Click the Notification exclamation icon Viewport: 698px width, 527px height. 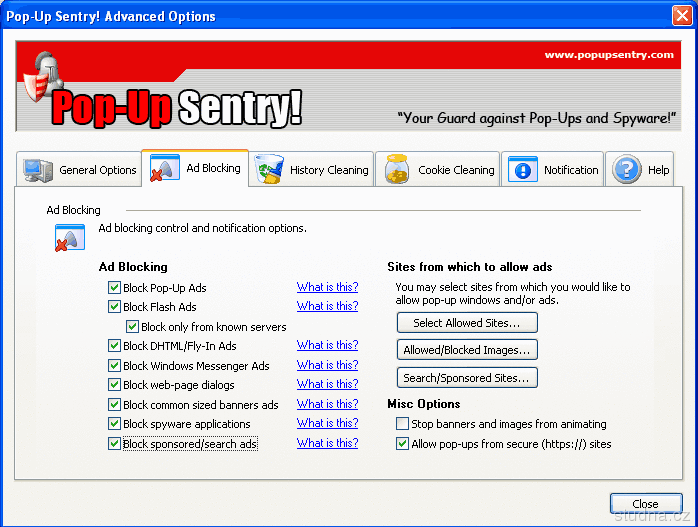523,169
